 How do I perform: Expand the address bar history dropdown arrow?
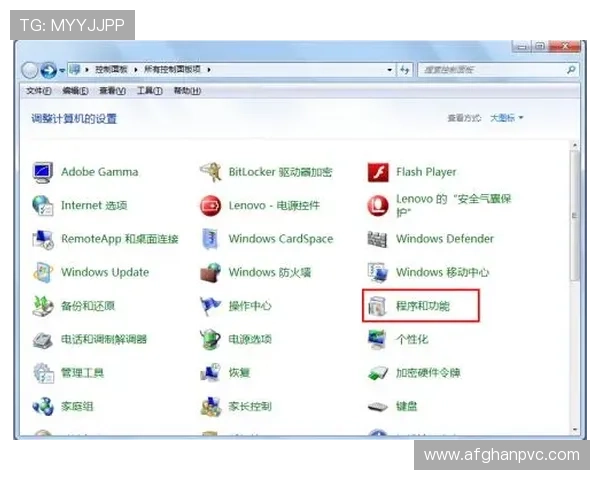tap(390, 70)
